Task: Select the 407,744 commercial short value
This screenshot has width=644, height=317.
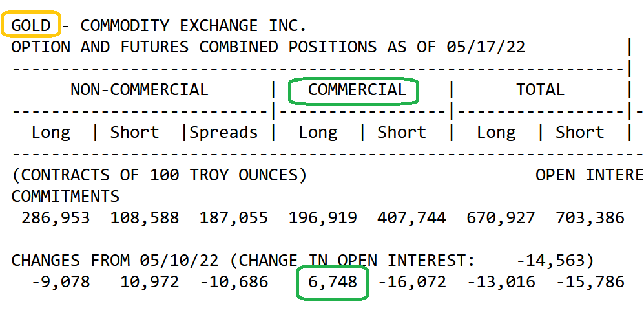Action: 412,218
